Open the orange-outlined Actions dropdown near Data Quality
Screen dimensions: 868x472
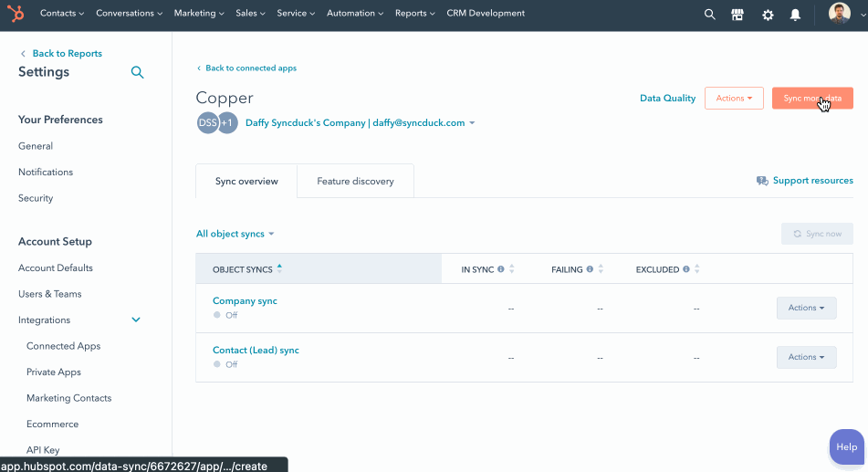pos(734,98)
